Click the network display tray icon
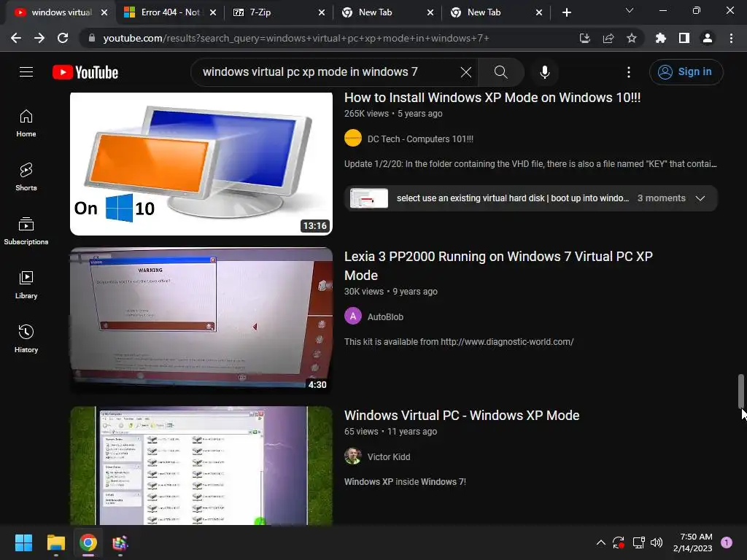Screen dimensions: 747x560 click(638, 542)
